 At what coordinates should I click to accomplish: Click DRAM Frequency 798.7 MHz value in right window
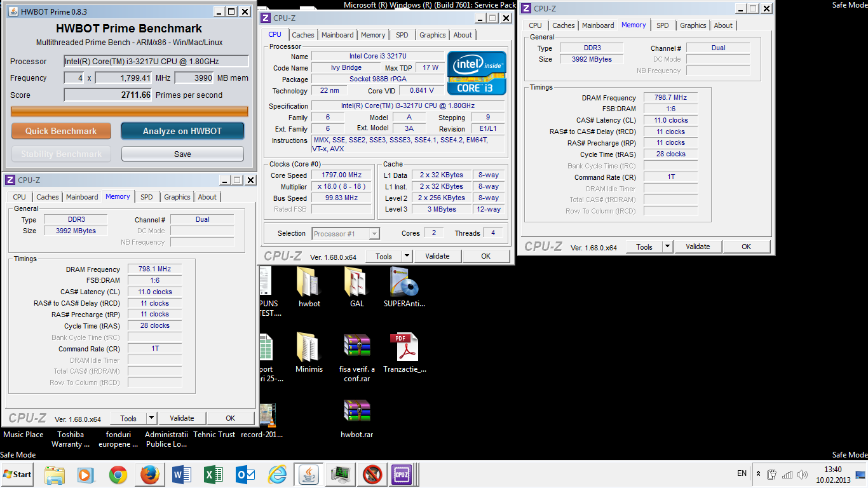coord(670,98)
